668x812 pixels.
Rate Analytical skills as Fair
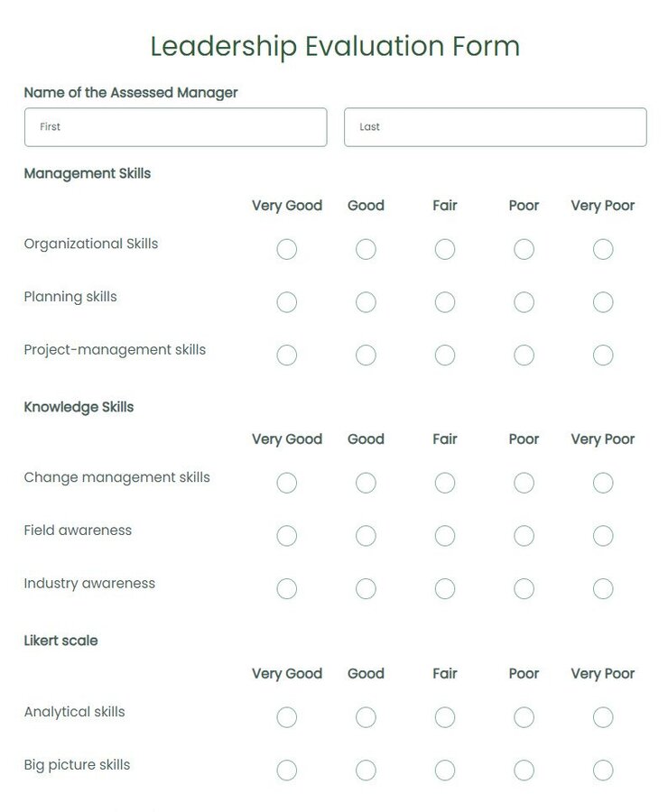444,717
